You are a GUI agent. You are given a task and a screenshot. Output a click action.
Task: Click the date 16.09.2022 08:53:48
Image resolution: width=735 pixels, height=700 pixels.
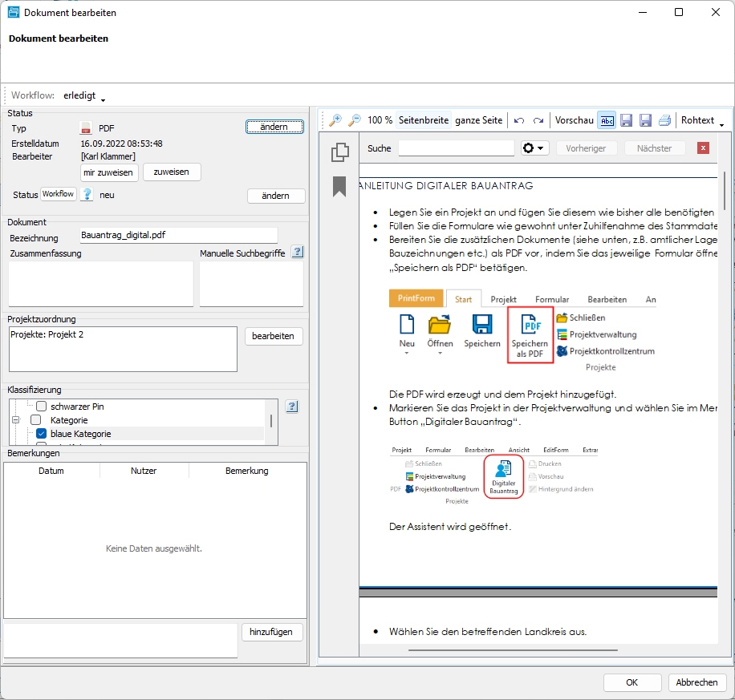click(x=122, y=144)
